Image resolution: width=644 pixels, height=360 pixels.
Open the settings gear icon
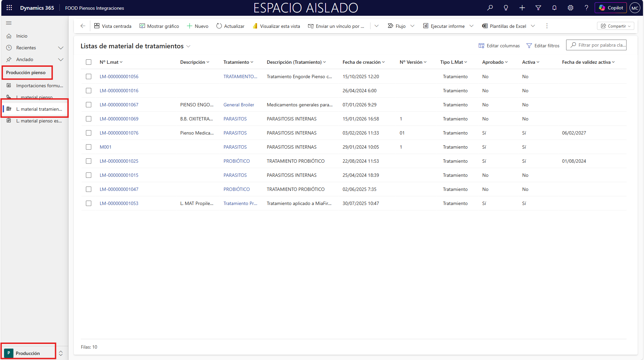570,8
